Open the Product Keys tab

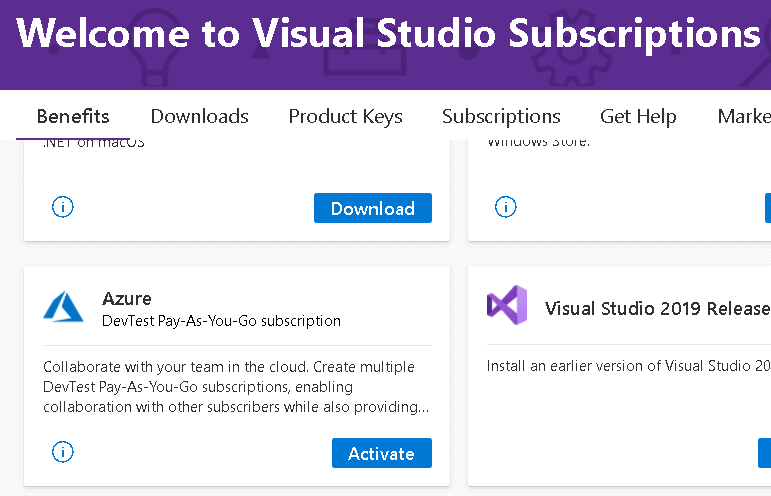coord(345,117)
